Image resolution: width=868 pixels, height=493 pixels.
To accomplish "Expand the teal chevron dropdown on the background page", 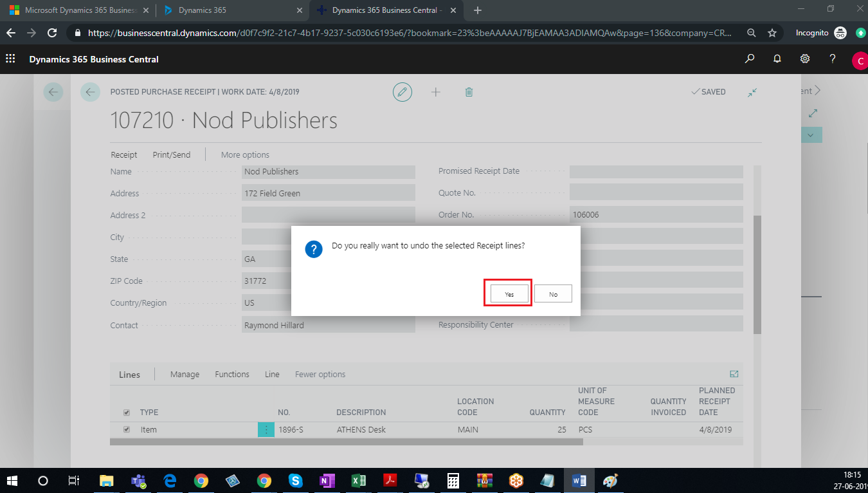I will [810, 135].
